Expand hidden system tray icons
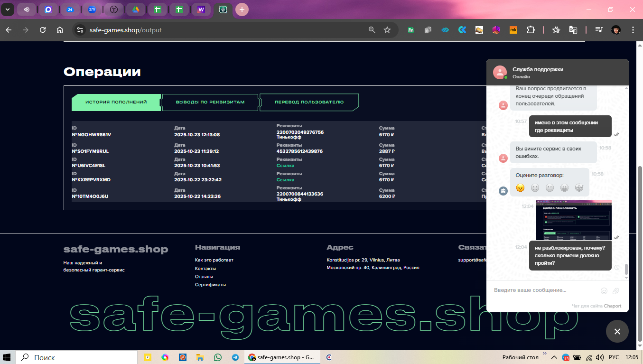 pos(553,357)
